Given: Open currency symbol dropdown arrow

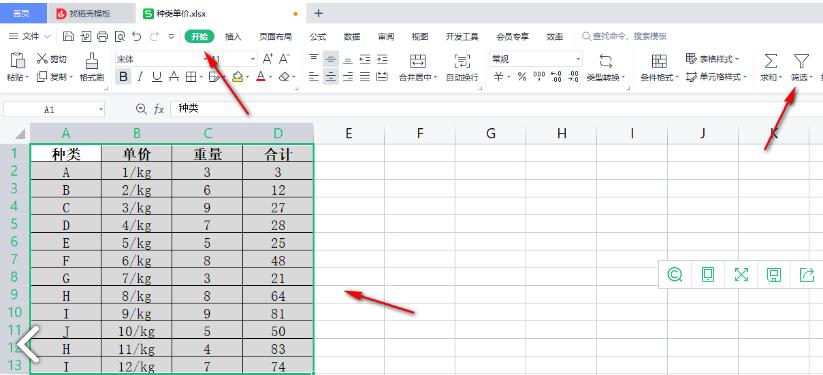Looking at the screenshot, I should pyautogui.click(x=508, y=77).
